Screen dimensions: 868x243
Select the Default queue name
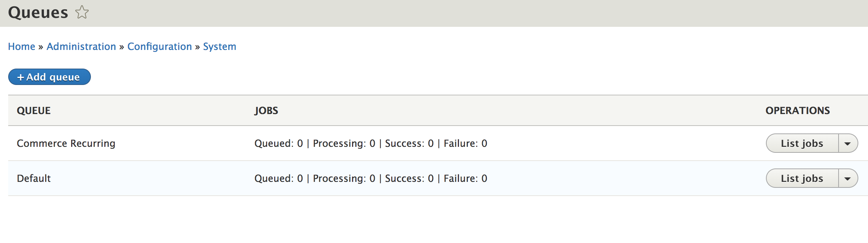click(x=34, y=178)
